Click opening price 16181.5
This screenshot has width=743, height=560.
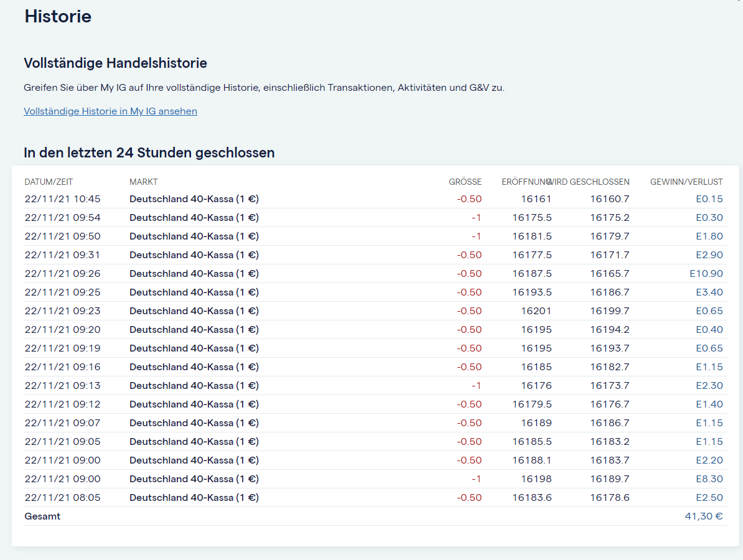pos(532,236)
